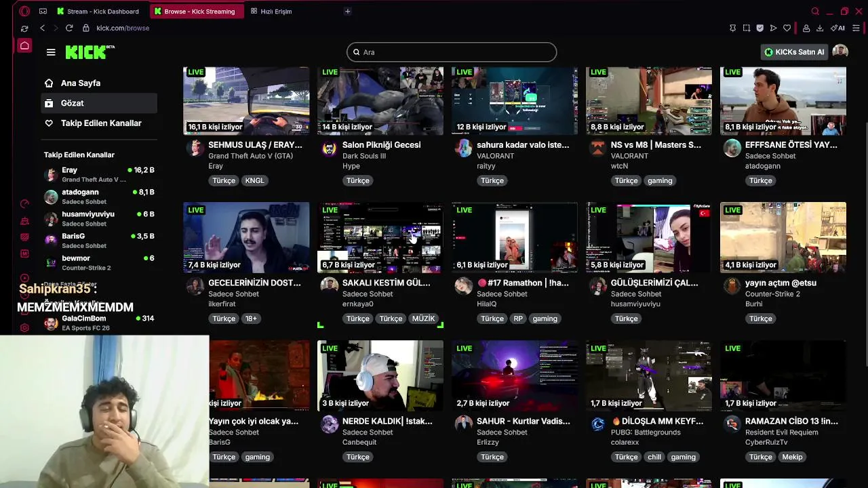Viewport: 868px width, 488px height.
Task: Open GÜLÜŞLERİMİZİ ÇAL stream thumbnail
Action: pos(649,237)
